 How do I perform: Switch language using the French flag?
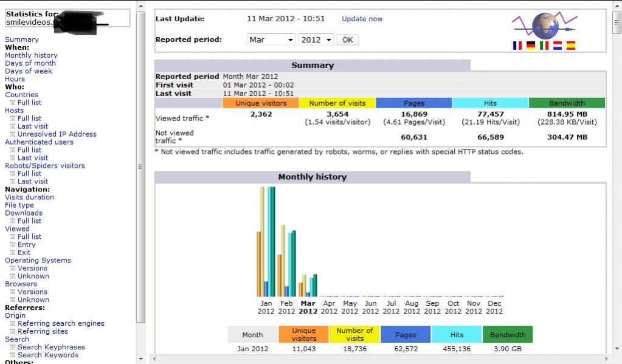click(517, 46)
